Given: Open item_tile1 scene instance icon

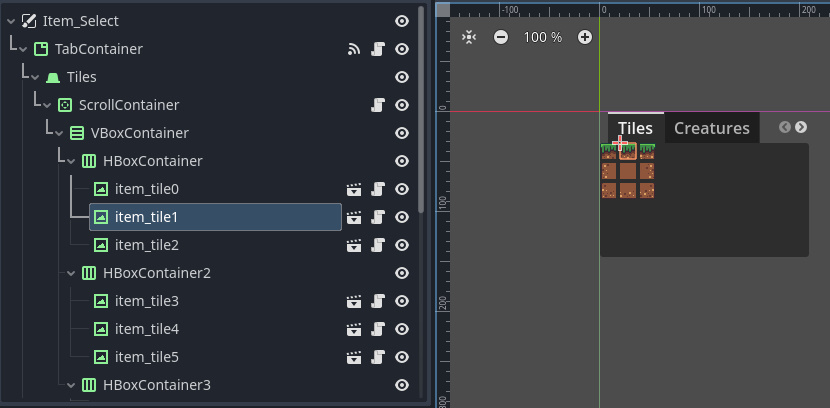Looking at the screenshot, I should 354,217.
